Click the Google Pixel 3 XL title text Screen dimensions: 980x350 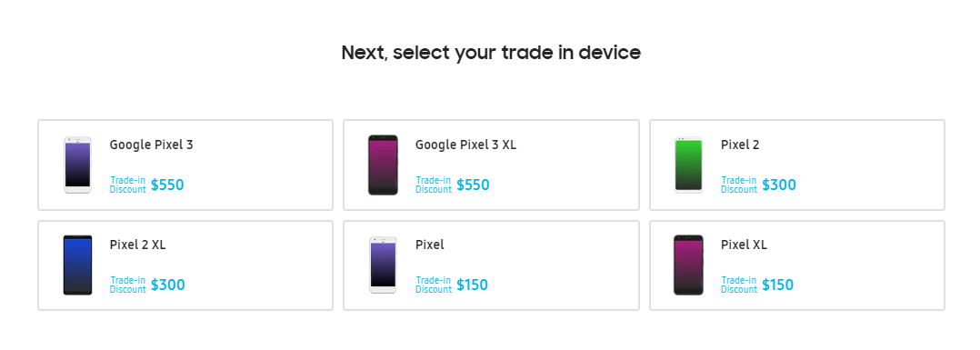(x=465, y=145)
